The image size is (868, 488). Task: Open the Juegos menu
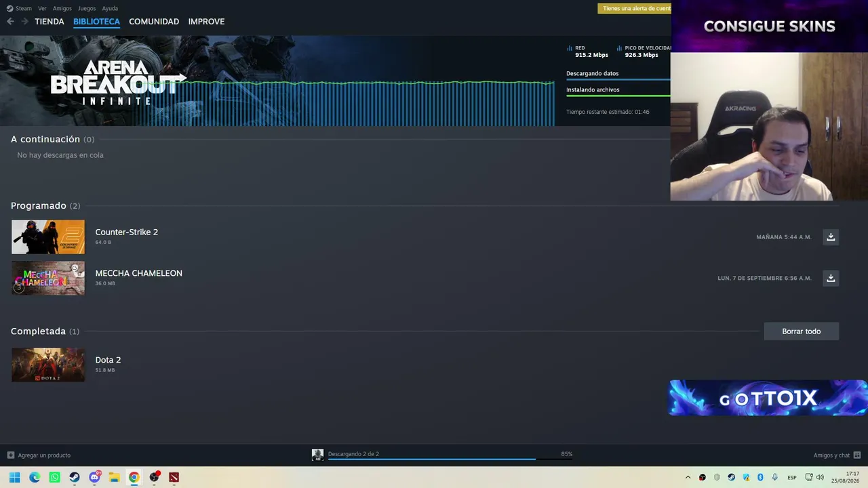[x=87, y=8]
